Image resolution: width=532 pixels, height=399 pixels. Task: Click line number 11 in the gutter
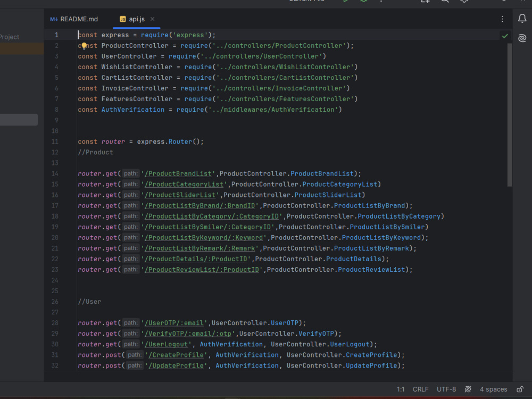(55, 142)
